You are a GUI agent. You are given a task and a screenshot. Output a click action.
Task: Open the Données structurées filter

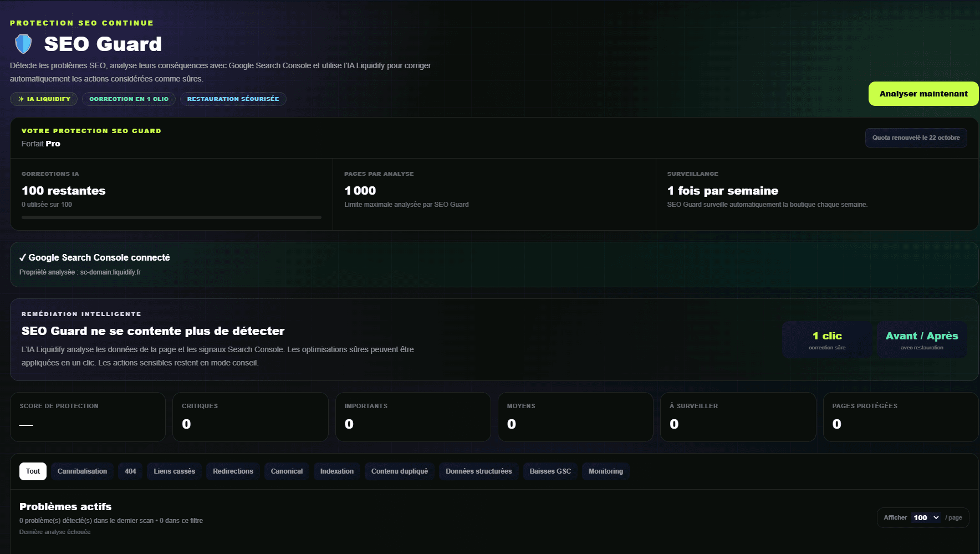479,471
